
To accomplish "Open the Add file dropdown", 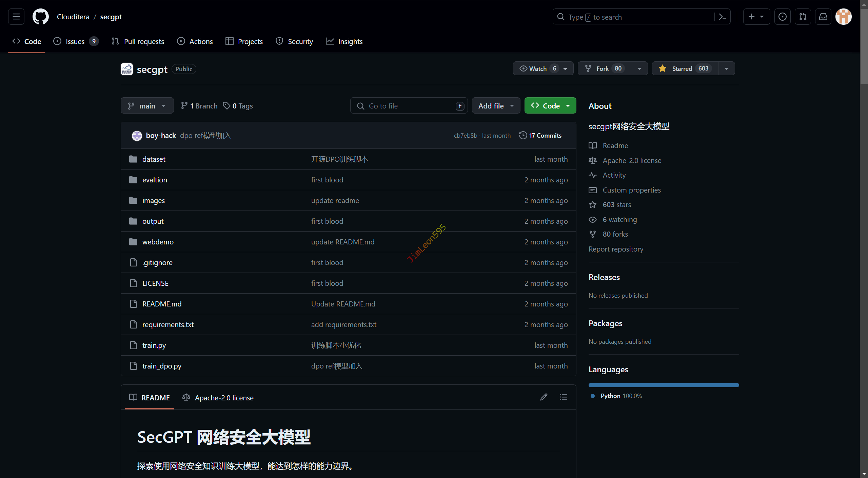I will (496, 106).
